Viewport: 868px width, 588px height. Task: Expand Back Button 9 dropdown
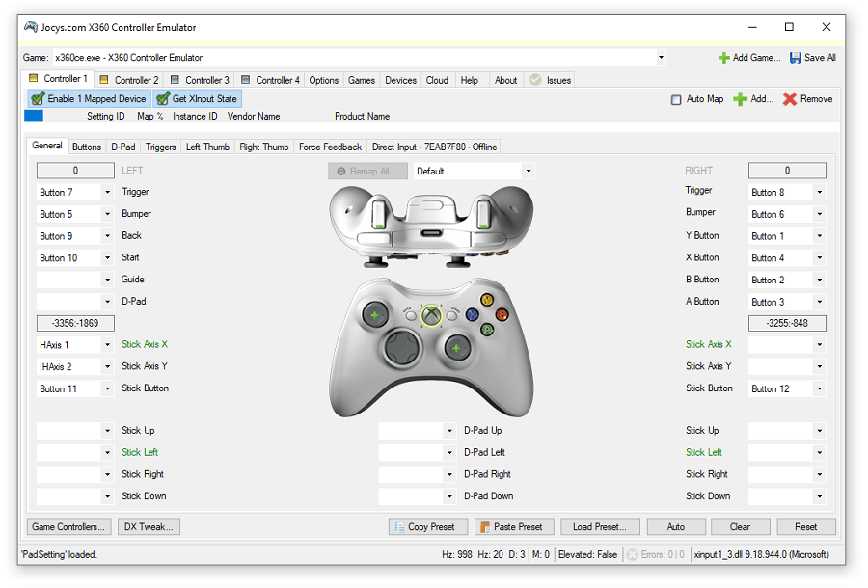pyautogui.click(x=107, y=236)
